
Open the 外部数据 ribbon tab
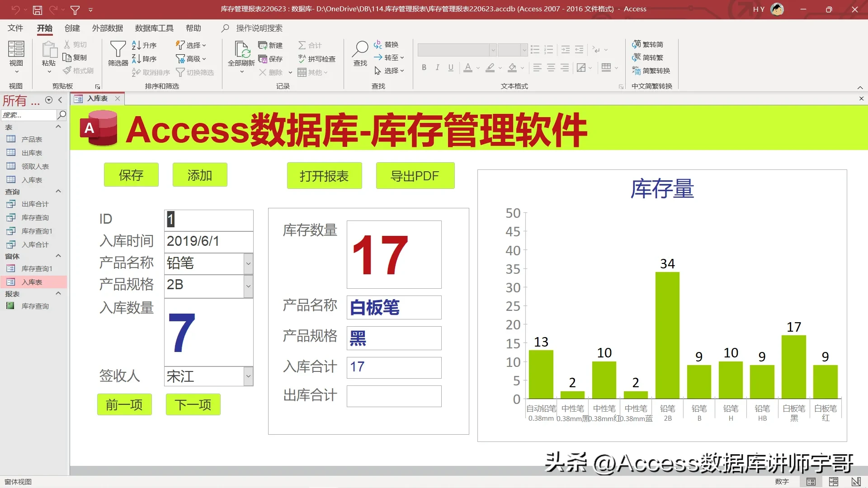click(107, 28)
